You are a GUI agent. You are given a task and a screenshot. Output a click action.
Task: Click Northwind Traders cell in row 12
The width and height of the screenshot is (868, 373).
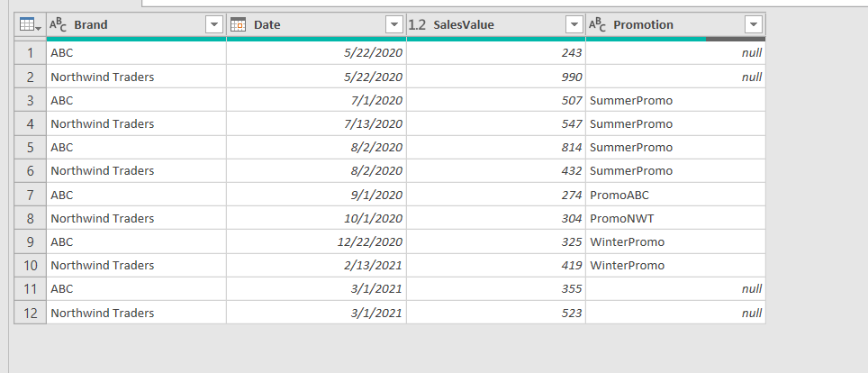(x=136, y=313)
